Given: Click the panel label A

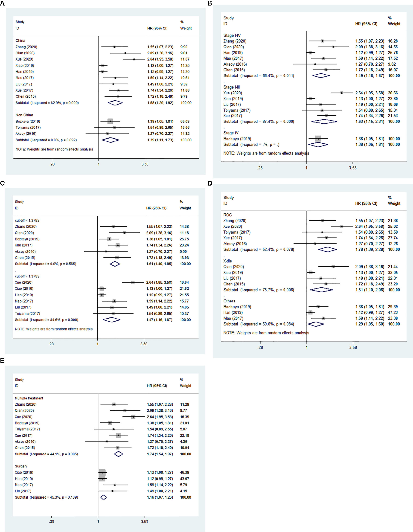Looking at the screenshot, I should pyautogui.click(x=3, y=3).
